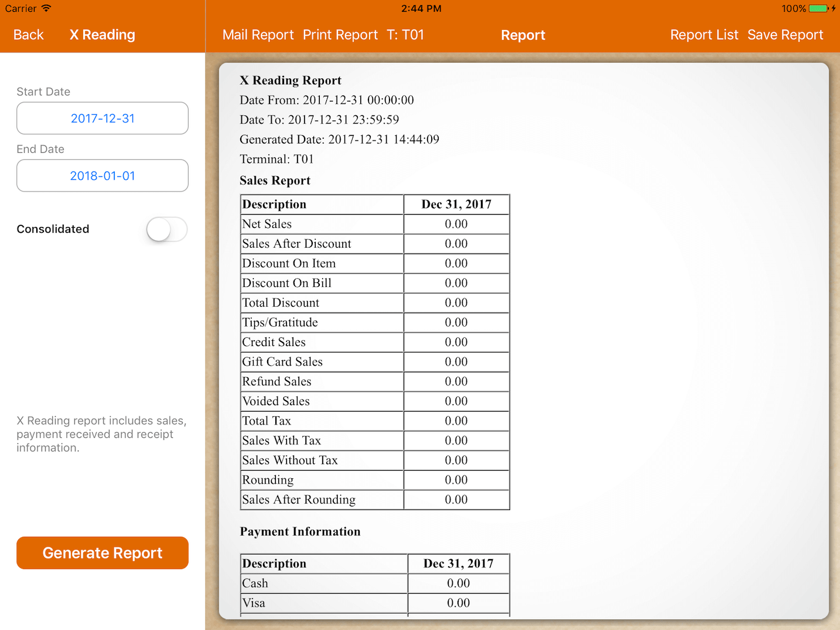Select the Discount On Bill row label
840x630 pixels.
point(287,283)
